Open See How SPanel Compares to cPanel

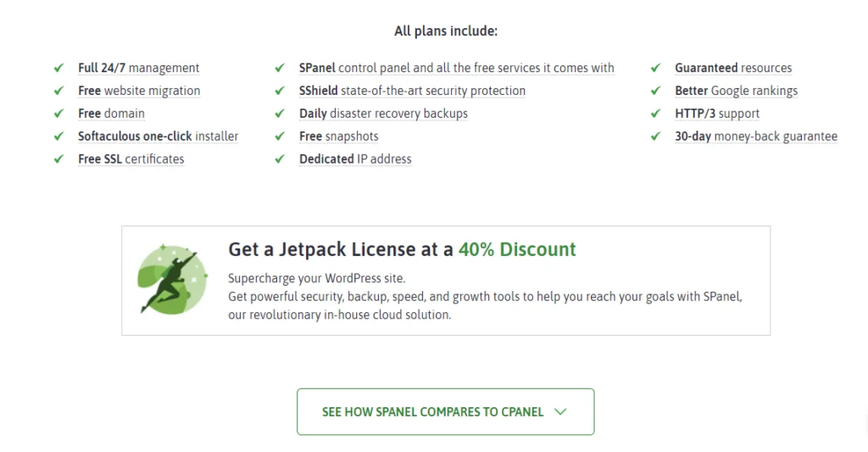pyautogui.click(x=432, y=412)
